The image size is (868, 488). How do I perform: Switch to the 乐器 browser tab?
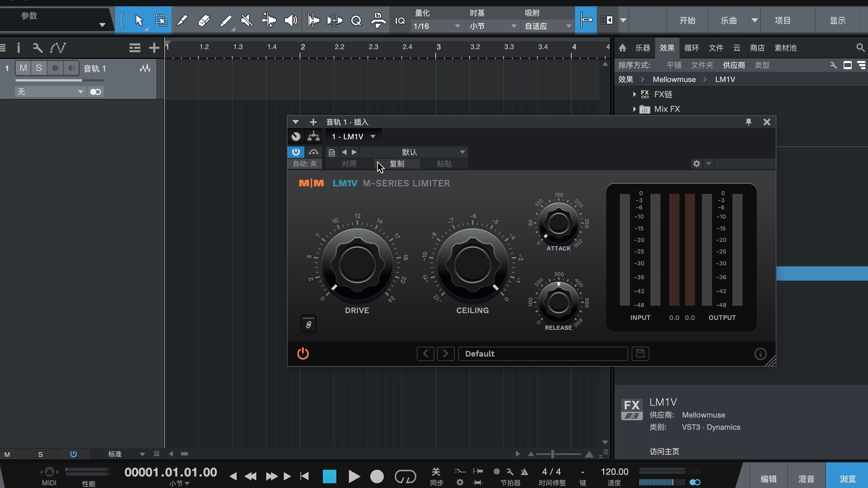coord(642,48)
